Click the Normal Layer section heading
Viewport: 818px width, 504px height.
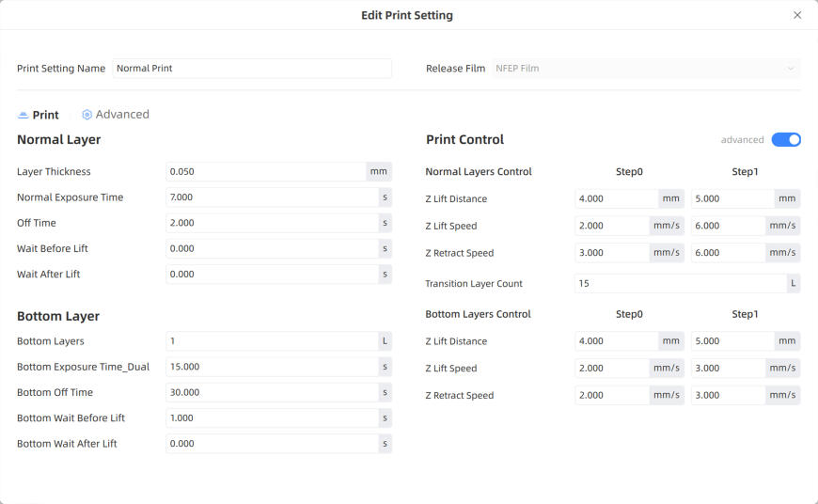point(59,140)
